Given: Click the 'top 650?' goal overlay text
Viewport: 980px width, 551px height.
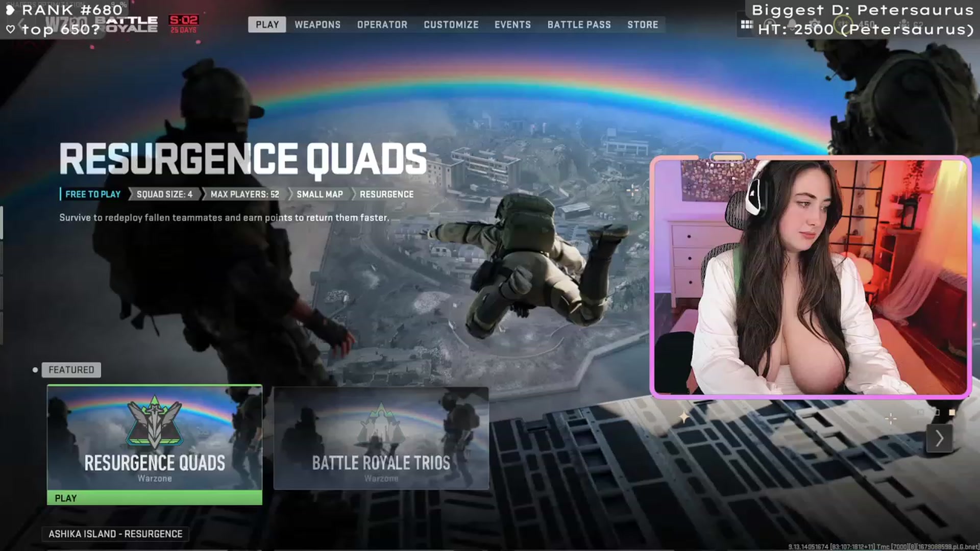Looking at the screenshot, I should click(x=60, y=30).
